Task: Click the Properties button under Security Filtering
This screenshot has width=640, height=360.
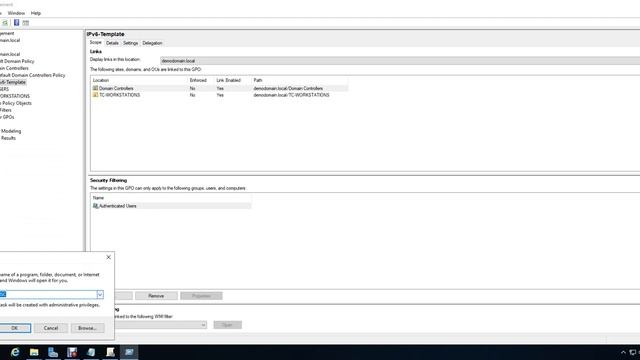Action: [201, 296]
